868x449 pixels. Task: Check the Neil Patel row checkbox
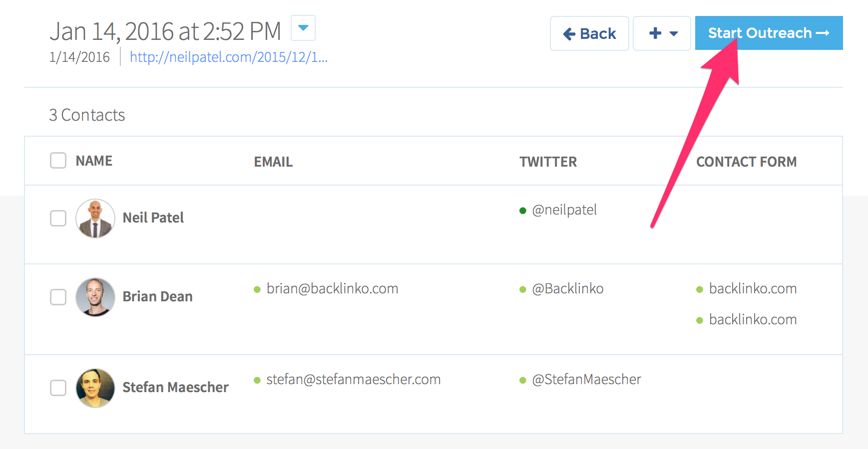pyautogui.click(x=58, y=218)
